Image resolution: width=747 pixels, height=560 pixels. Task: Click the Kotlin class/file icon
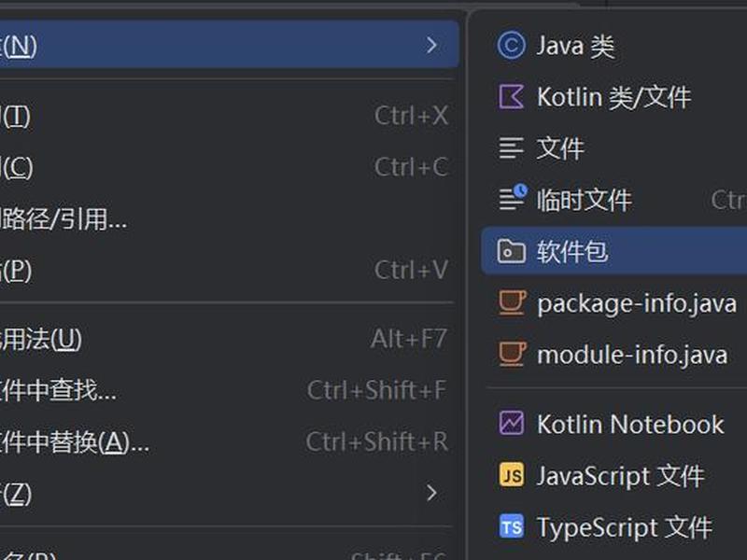click(x=511, y=97)
